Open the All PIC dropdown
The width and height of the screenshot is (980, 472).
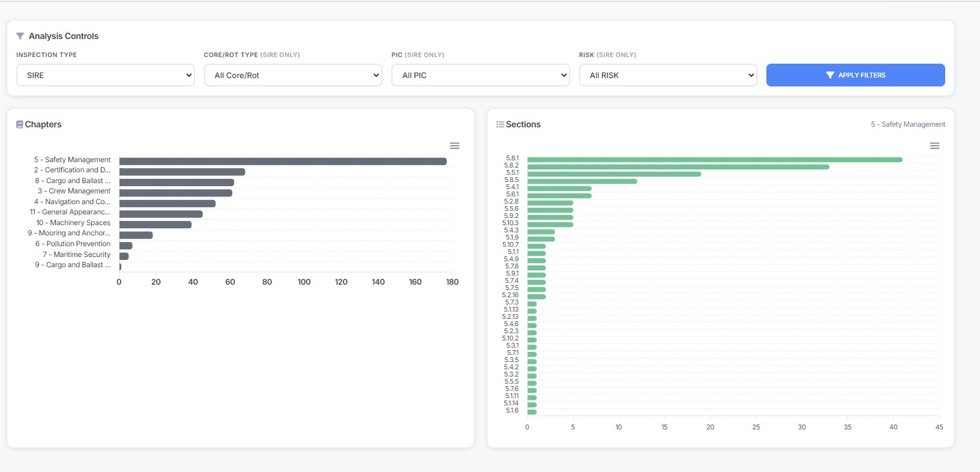[480, 75]
